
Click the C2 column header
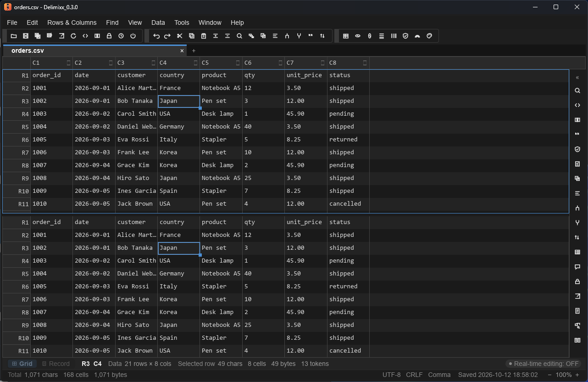[x=94, y=62]
